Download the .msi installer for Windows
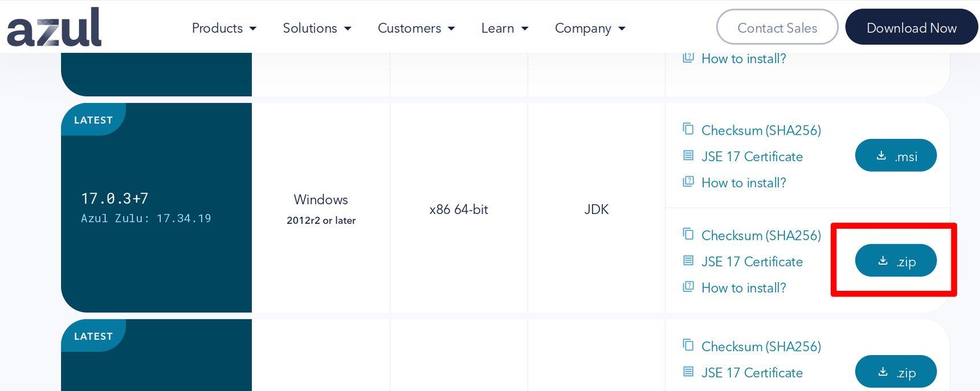 [x=896, y=155]
